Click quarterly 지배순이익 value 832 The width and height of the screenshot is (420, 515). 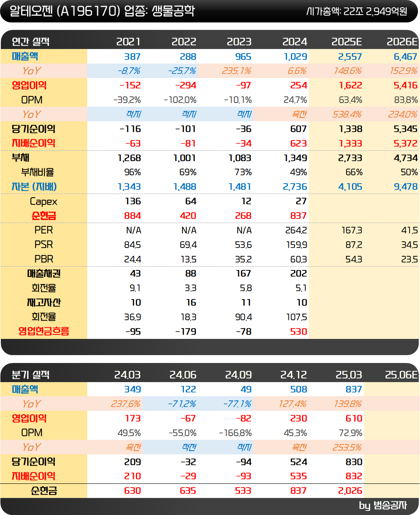pos(354,476)
